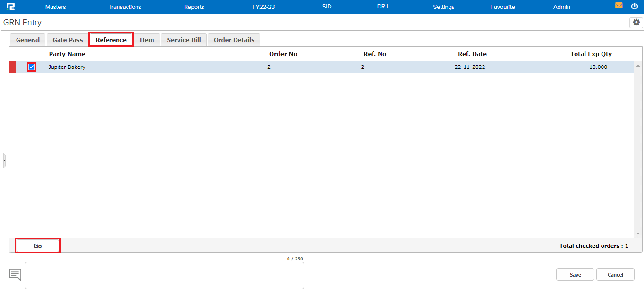Click the remarks comment icon
Screen dimensions: 644x294
click(x=15, y=274)
